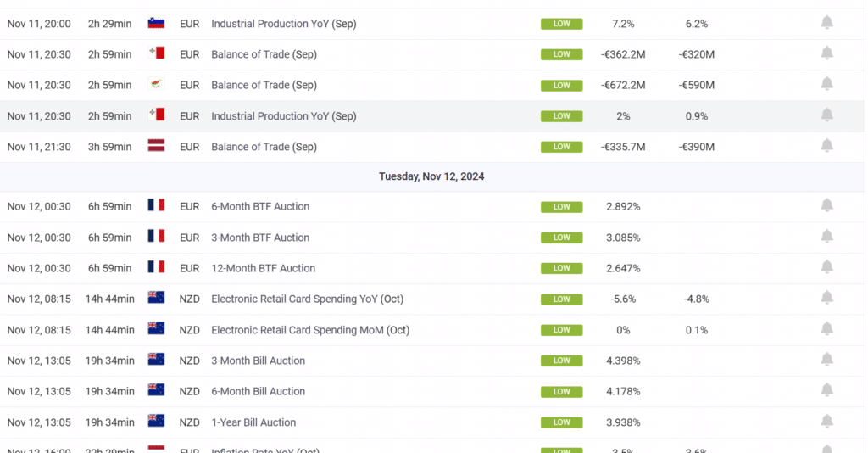The image size is (868, 453).
Task: Click the Slovenia flag on the 20:00 Industrial Production row
Action: (x=156, y=23)
